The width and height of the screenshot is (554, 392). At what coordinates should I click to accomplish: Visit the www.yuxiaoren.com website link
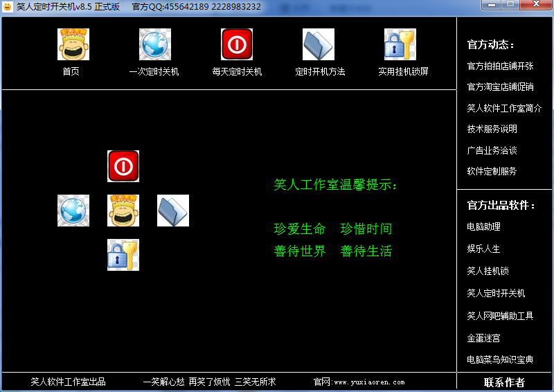pos(368,382)
